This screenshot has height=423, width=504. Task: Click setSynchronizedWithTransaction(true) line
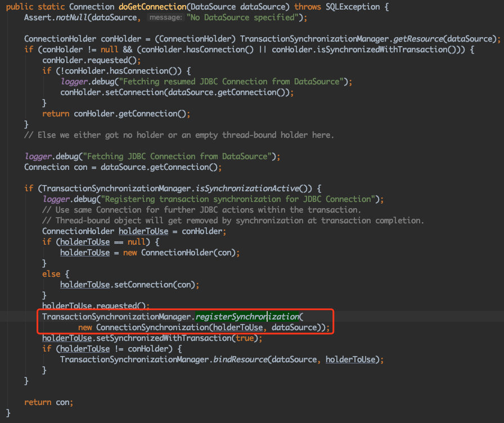pos(152,338)
